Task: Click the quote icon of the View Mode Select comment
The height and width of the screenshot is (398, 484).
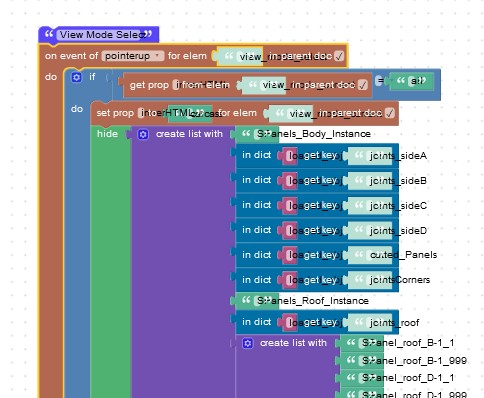Action: pos(49,34)
